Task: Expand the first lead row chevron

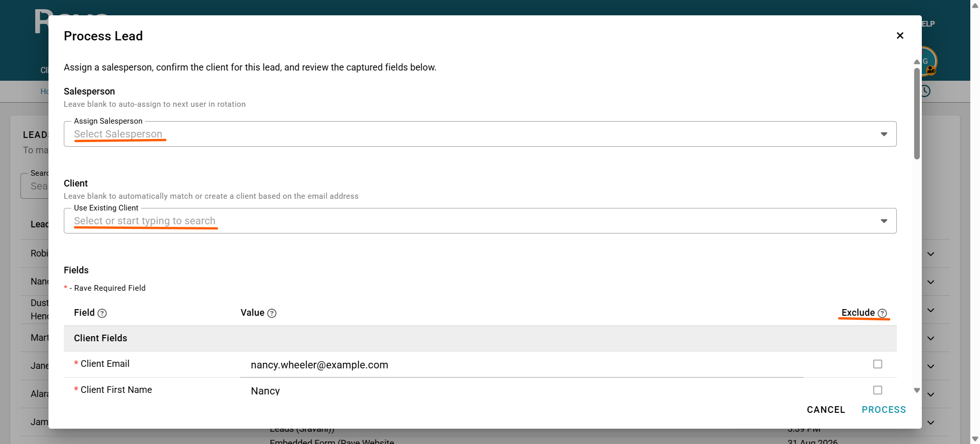Action: point(931,254)
